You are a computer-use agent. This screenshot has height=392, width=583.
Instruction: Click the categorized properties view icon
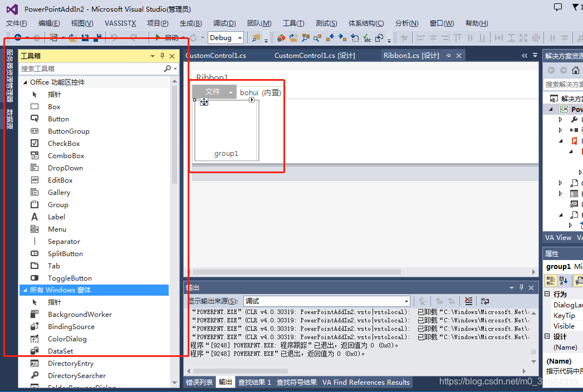(551, 281)
